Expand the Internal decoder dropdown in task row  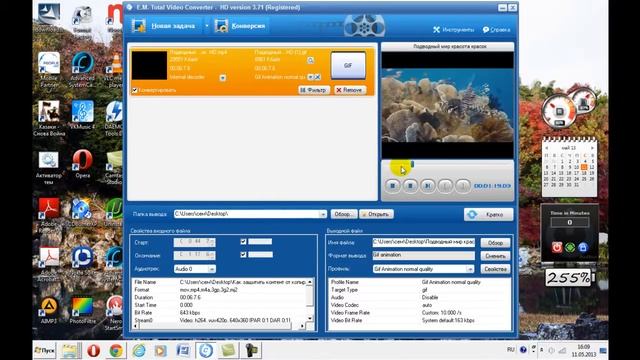(222, 78)
